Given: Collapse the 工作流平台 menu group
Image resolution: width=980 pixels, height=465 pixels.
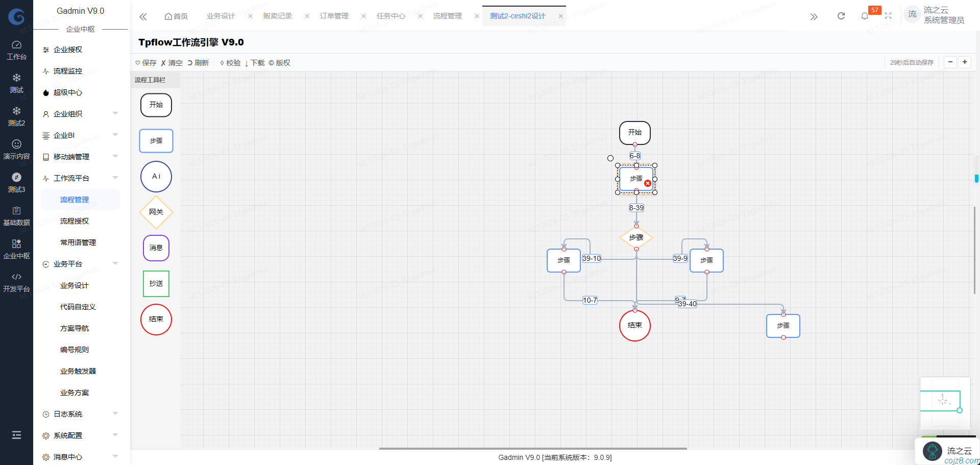Looking at the screenshot, I should pyautogui.click(x=79, y=178).
